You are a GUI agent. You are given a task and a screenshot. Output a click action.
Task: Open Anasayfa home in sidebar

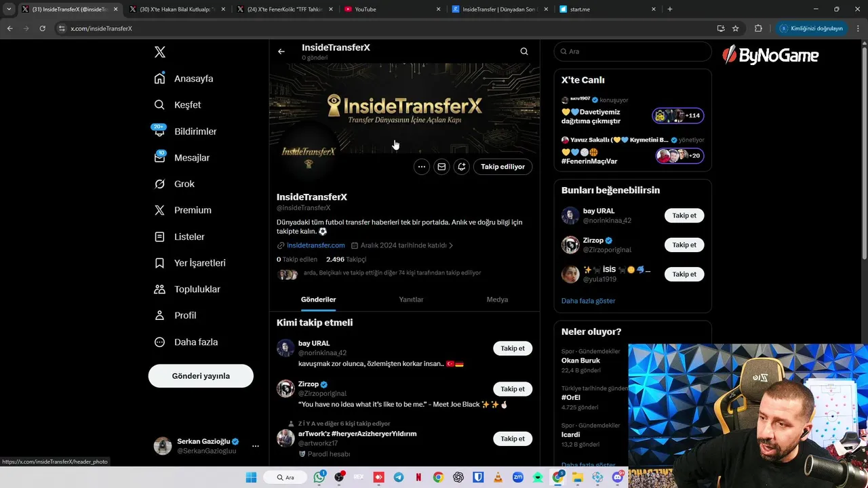184,79
